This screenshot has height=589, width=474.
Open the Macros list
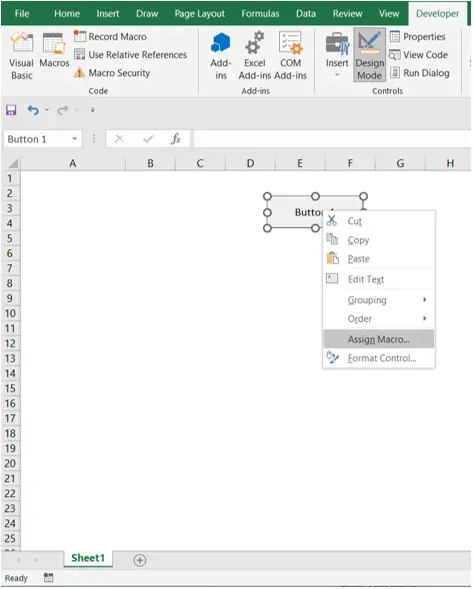(x=54, y=51)
